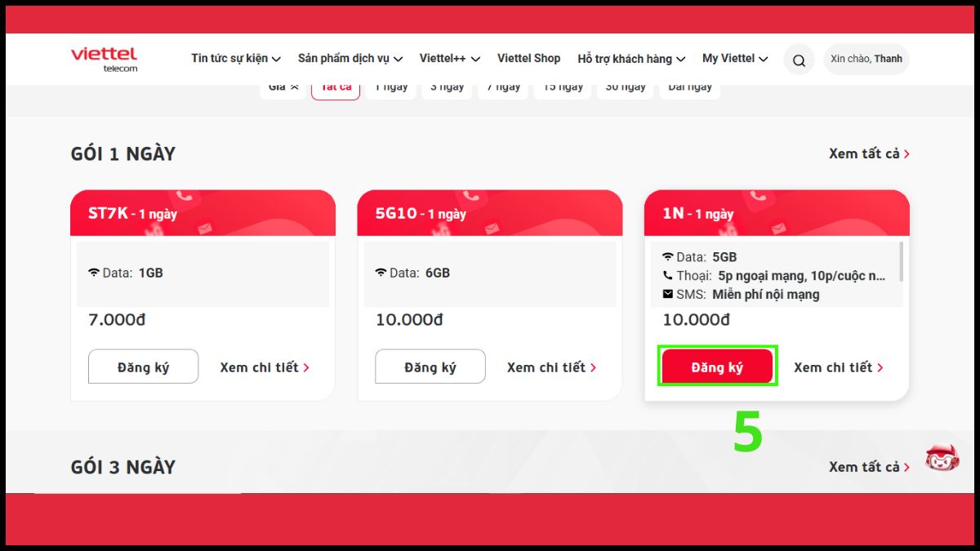Select the 30 ngày filter tab
The image size is (980, 551).
click(x=625, y=90)
